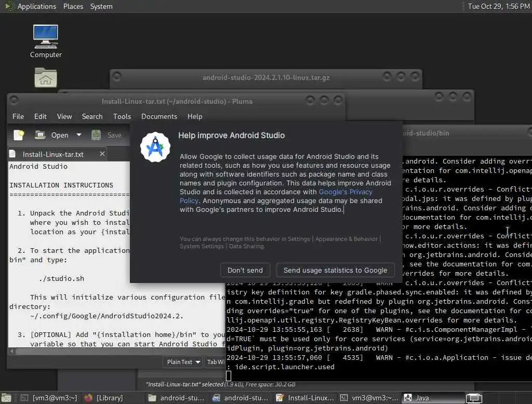The height and width of the screenshot is (404, 532).
Task: Switch to Install-Linux... taskbar item
Action: 304,398
